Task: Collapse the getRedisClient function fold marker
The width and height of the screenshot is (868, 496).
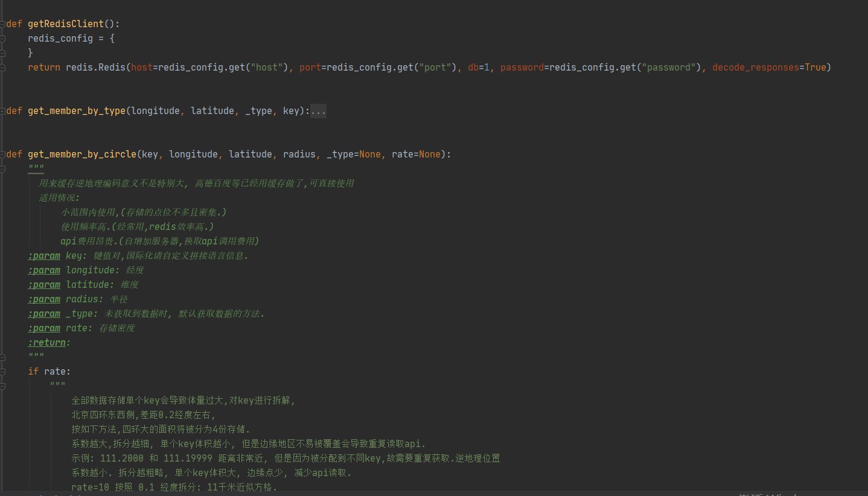Action: coord(3,24)
